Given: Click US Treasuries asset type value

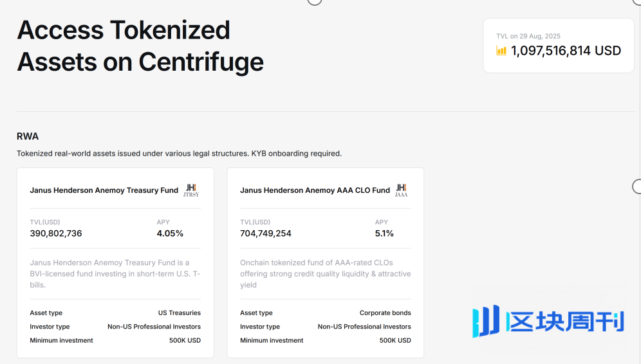Looking at the screenshot, I should click(180, 313).
